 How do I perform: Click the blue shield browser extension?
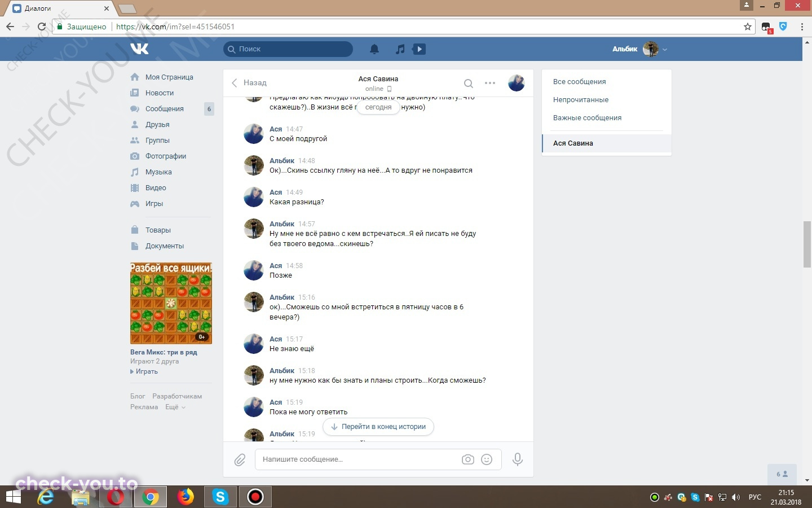(783, 26)
